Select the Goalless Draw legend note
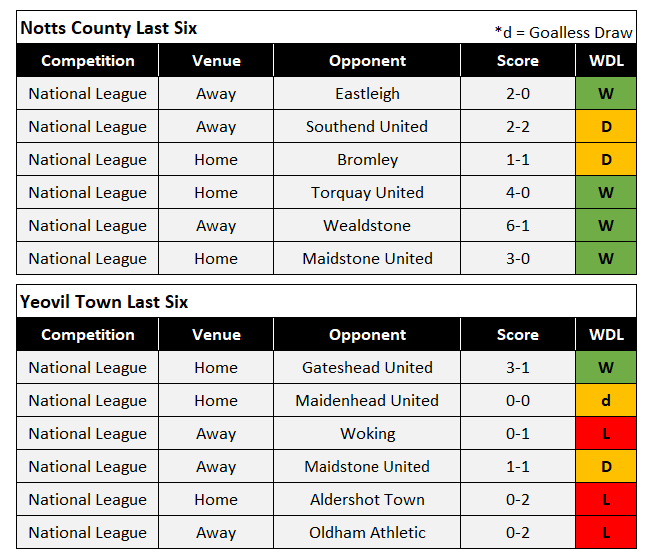The width and height of the screenshot is (653, 559). coord(563,32)
